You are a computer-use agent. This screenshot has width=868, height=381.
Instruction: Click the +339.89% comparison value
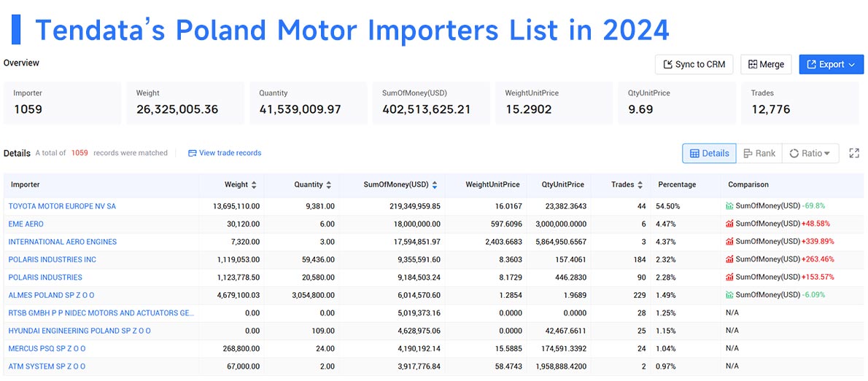(x=818, y=241)
